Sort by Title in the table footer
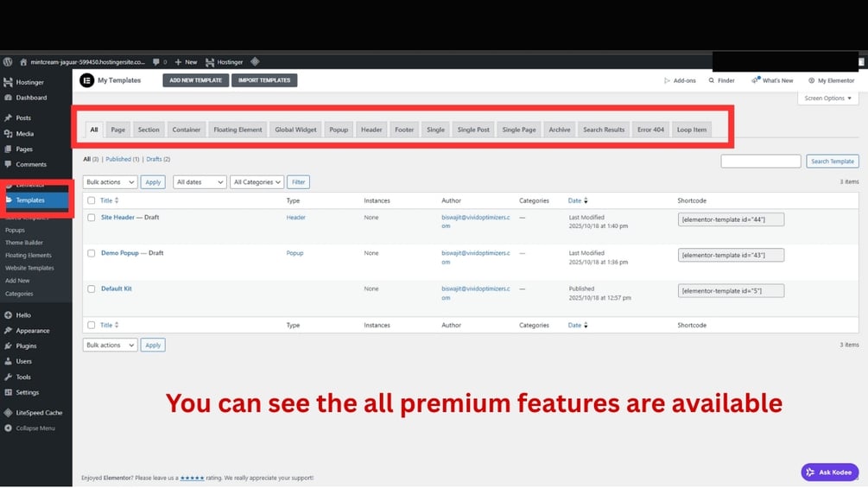The width and height of the screenshot is (868, 488). (x=109, y=325)
